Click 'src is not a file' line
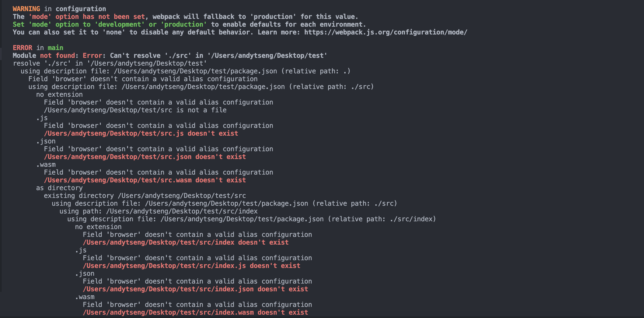The width and height of the screenshot is (644, 318). pyautogui.click(x=135, y=110)
